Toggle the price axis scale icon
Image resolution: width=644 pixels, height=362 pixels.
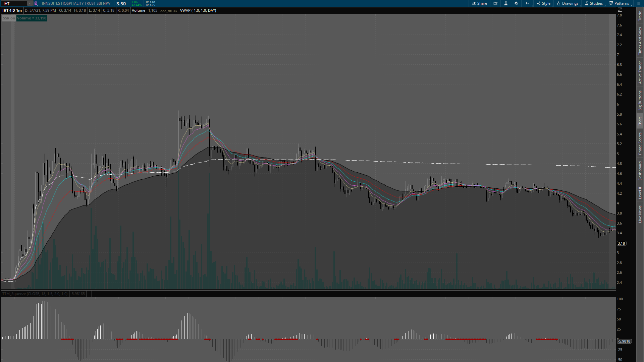620,10
